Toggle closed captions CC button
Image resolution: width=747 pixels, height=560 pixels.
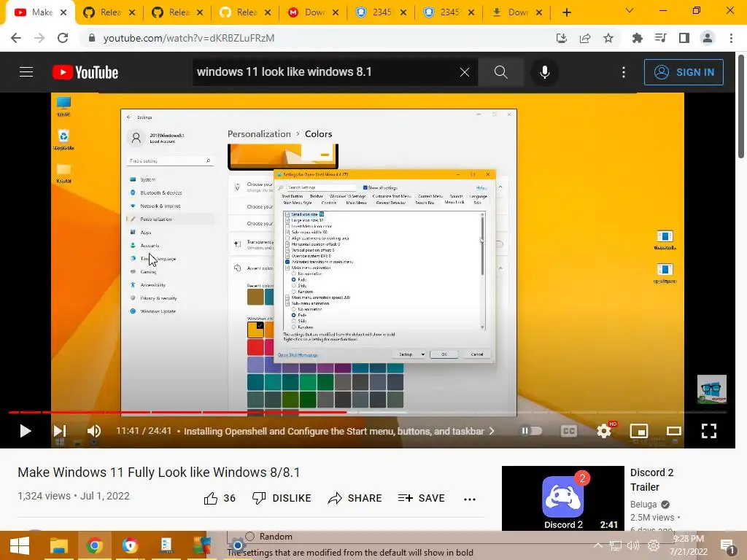point(569,431)
